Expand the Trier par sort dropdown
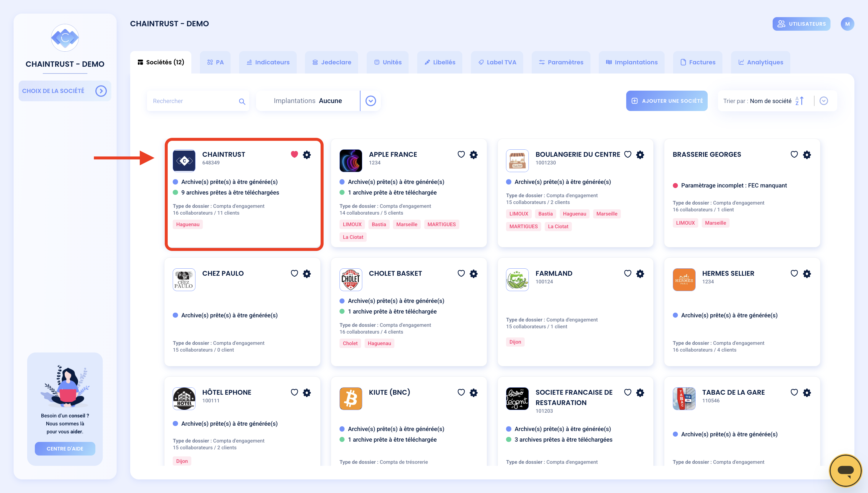The image size is (868, 493). pos(824,101)
